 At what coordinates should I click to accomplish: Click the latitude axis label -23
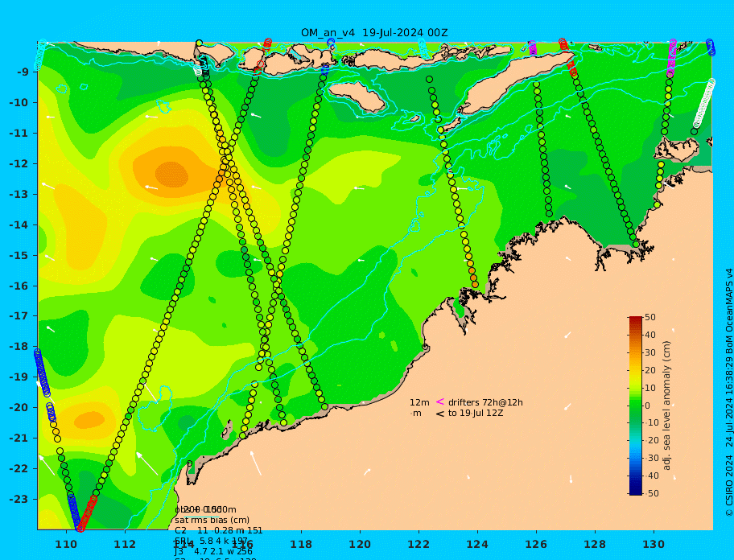pos(19,499)
